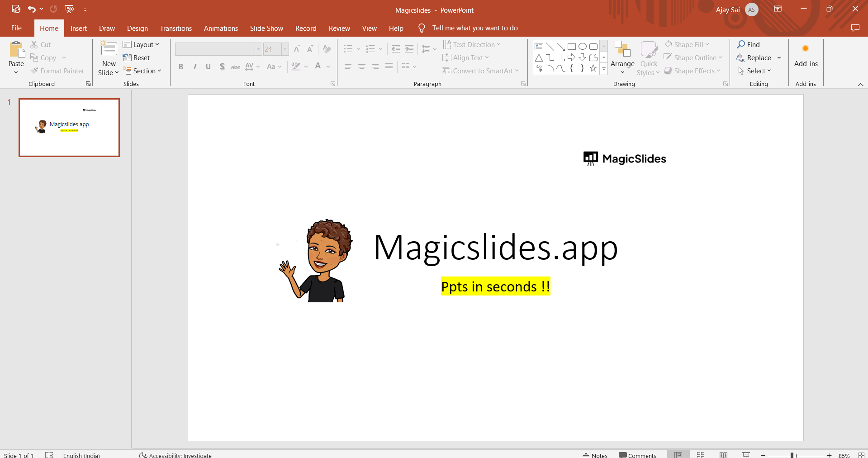The height and width of the screenshot is (458, 868).
Task: Select the oval shape in gallery
Action: point(583,47)
